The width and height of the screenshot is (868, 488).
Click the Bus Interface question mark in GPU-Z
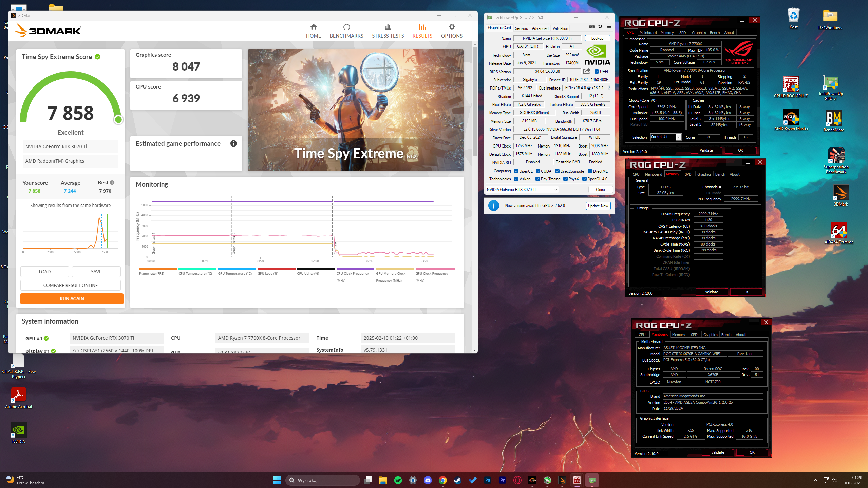click(609, 88)
